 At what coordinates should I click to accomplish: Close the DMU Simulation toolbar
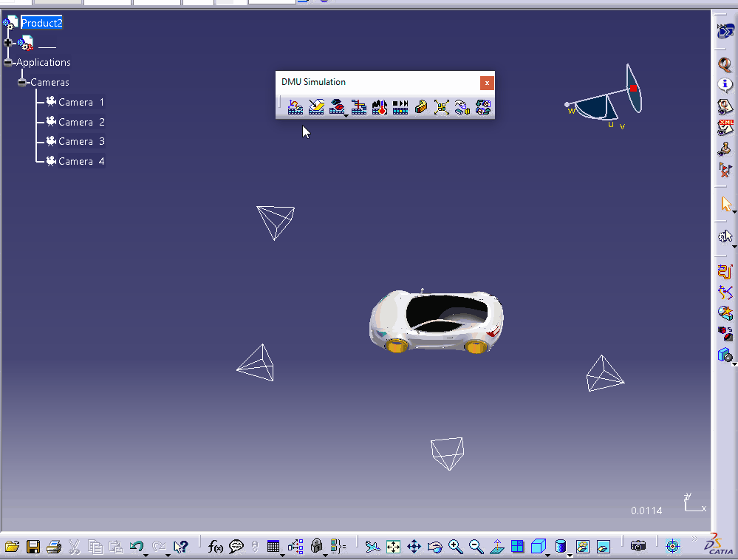click(487, 83)
